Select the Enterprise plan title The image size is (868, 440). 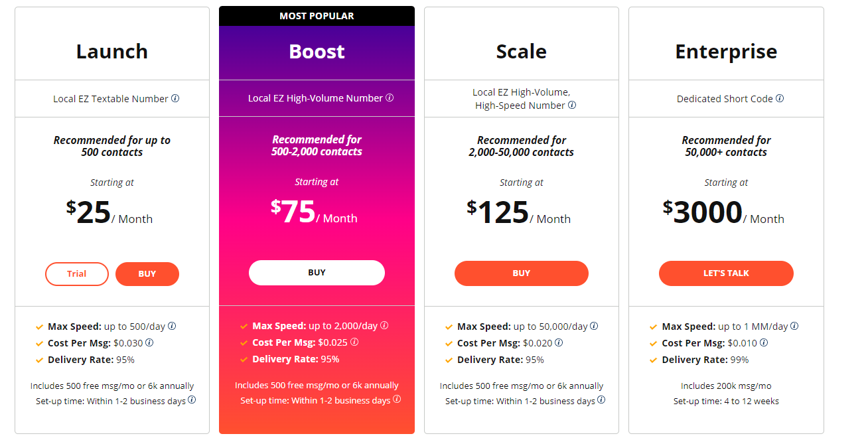tap(726, 52)
